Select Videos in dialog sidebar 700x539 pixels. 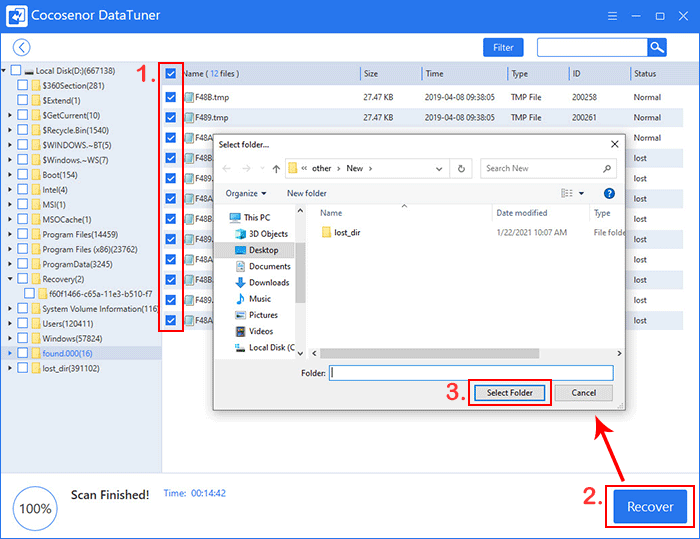(254, 331)
